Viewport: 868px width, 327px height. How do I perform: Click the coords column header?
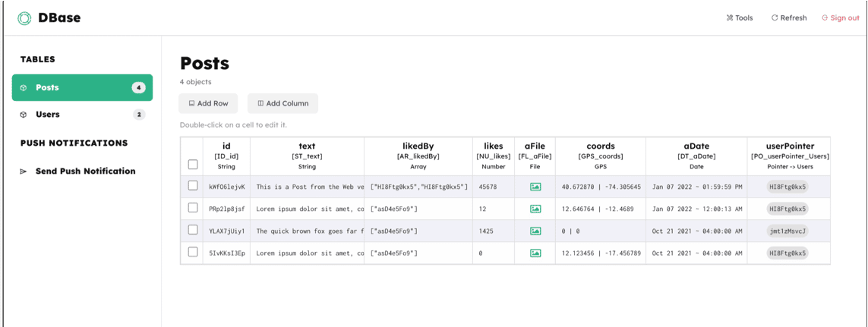point(601,156)
